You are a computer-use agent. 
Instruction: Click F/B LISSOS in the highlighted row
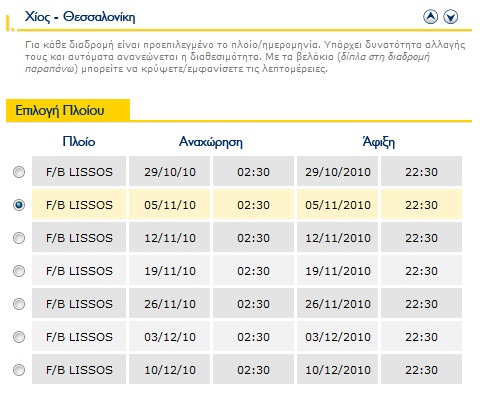(x=79, y=205)
